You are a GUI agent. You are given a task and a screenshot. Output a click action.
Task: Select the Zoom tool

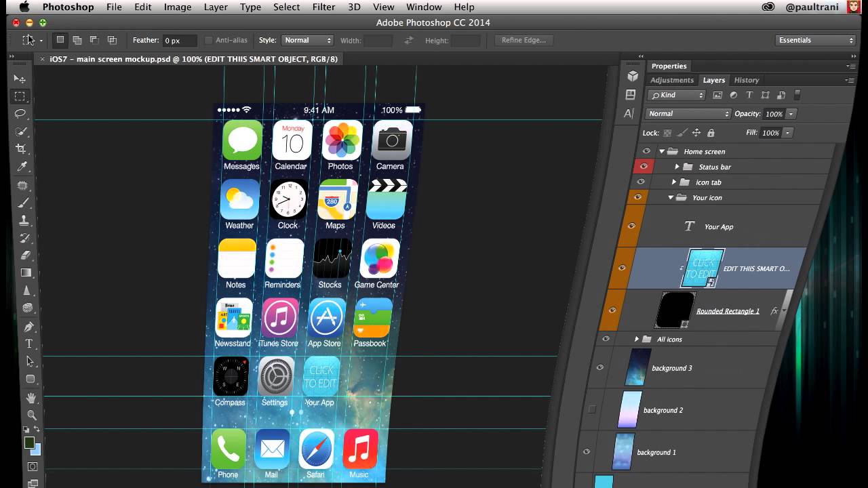[x=32, y=415]
